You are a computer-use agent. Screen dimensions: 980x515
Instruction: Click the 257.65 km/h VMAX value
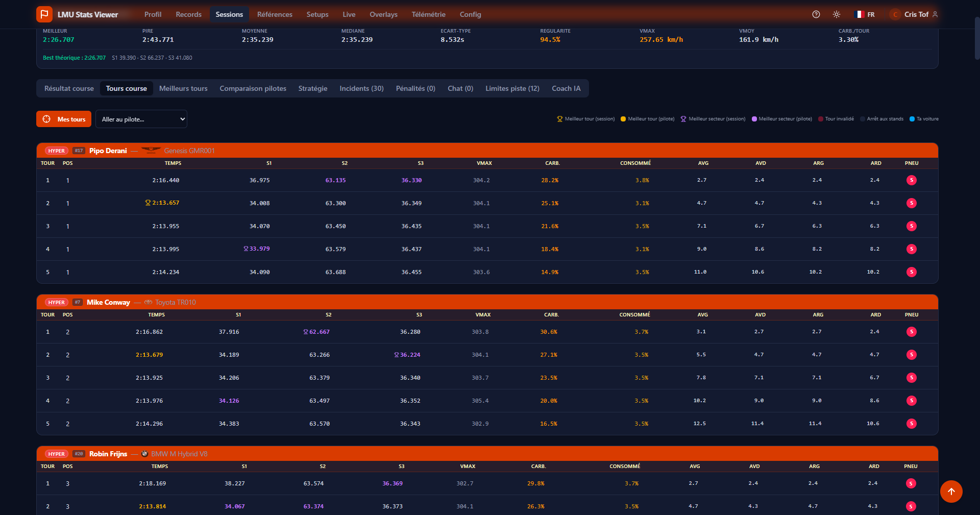click(661, 40)
